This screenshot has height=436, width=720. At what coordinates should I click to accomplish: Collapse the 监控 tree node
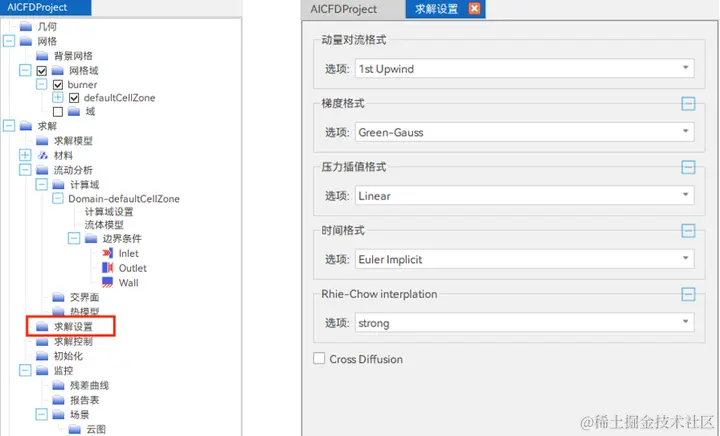(25, 370)
